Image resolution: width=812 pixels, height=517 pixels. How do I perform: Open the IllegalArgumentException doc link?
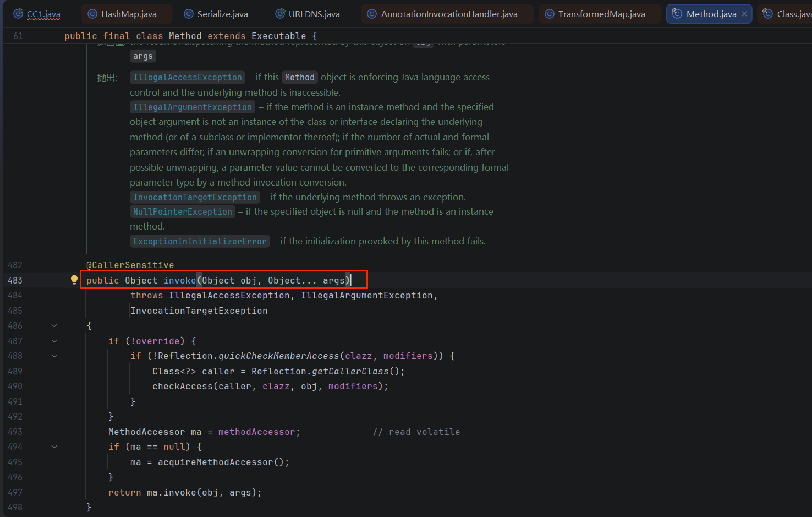pos(193,107)
